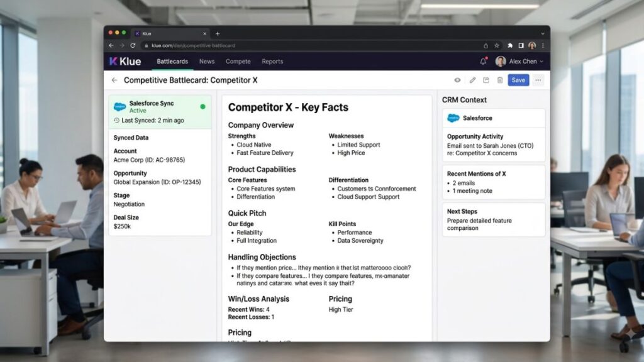Click the Data Sovereignty kill point
The image size is (644, 362).
(x=360, y=241)
